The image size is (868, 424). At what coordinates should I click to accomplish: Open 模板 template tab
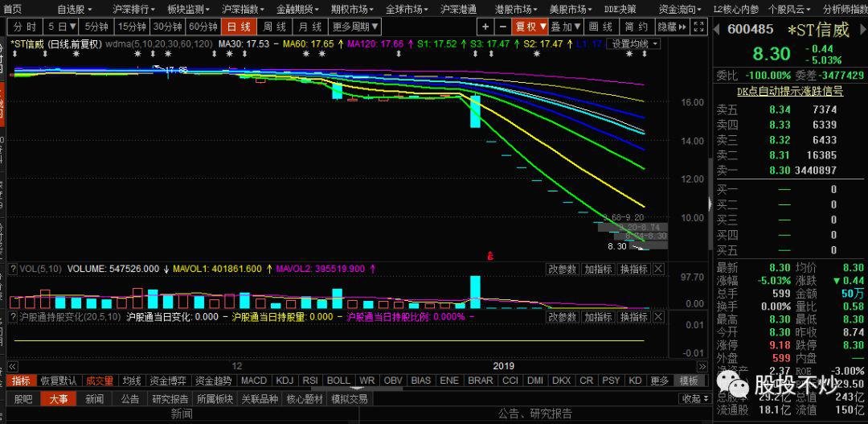click(x=689, y=381)
